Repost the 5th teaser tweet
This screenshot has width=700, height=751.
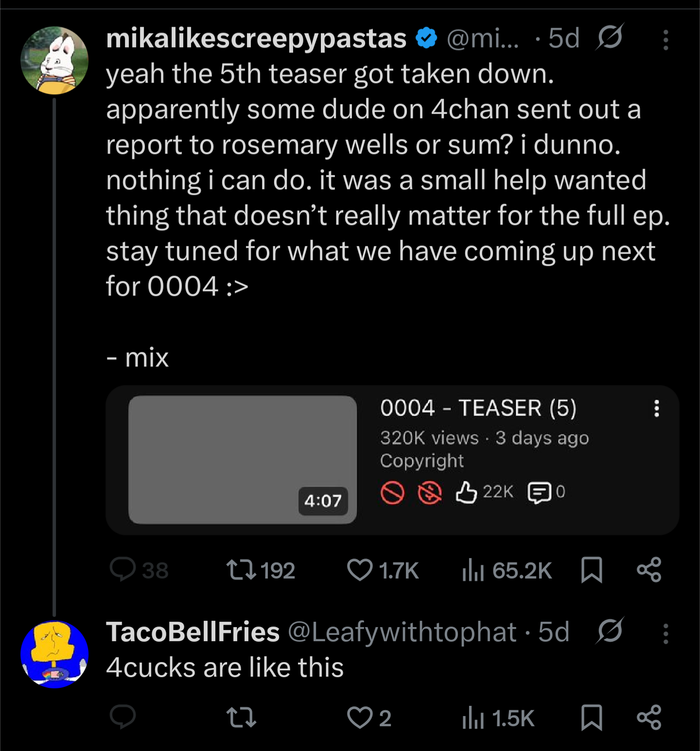click(241, 570)
